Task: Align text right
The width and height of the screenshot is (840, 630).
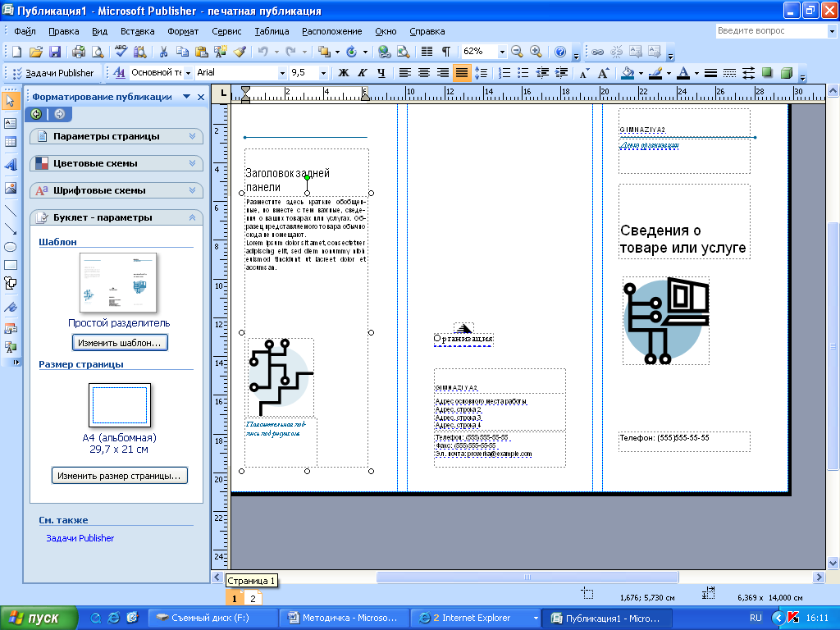Action: pos(442,73)
